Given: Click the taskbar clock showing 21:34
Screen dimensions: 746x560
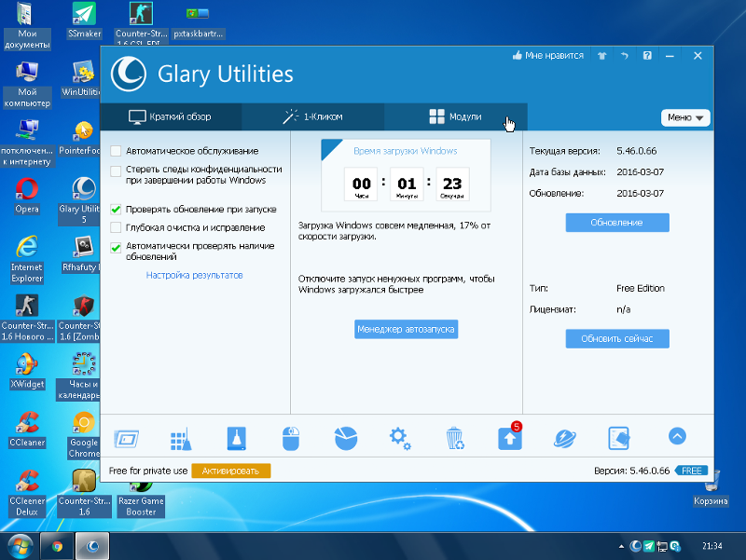Looking at the screenshot, I should coord(712,546).
